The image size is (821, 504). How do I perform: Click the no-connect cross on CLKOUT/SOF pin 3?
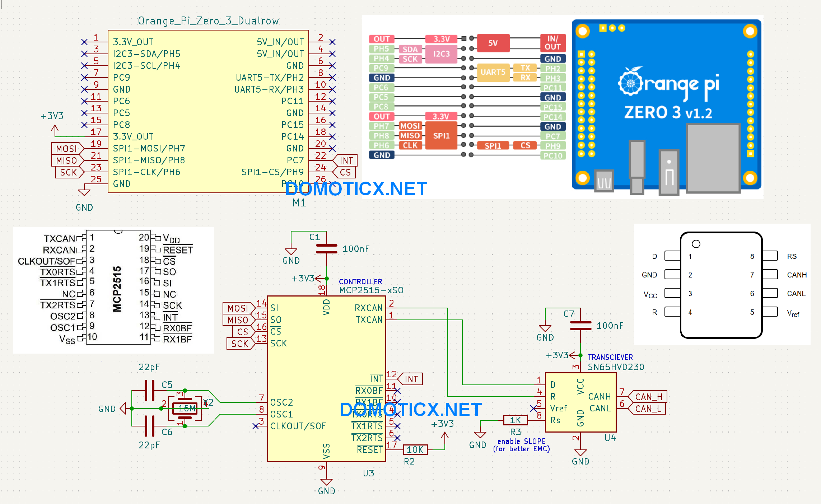point(256,426)
